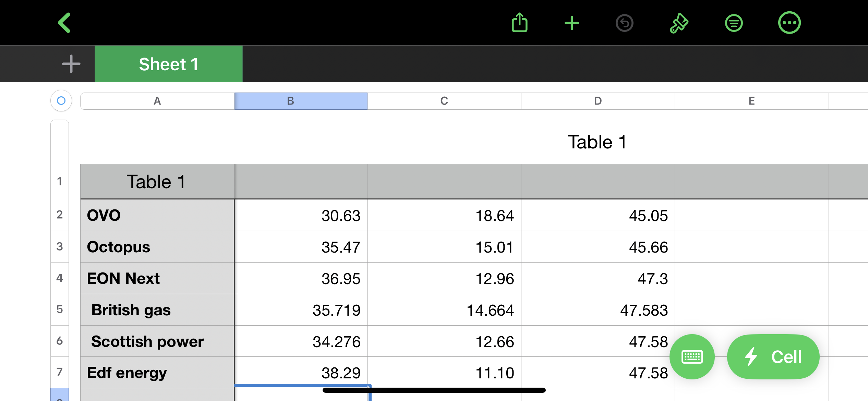Select empty cell E4 in EON Next row

(x=751, y=278)
